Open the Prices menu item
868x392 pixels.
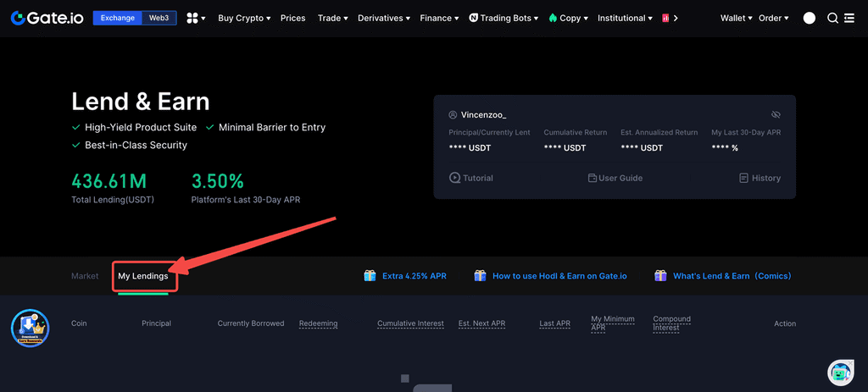point(292,18)
